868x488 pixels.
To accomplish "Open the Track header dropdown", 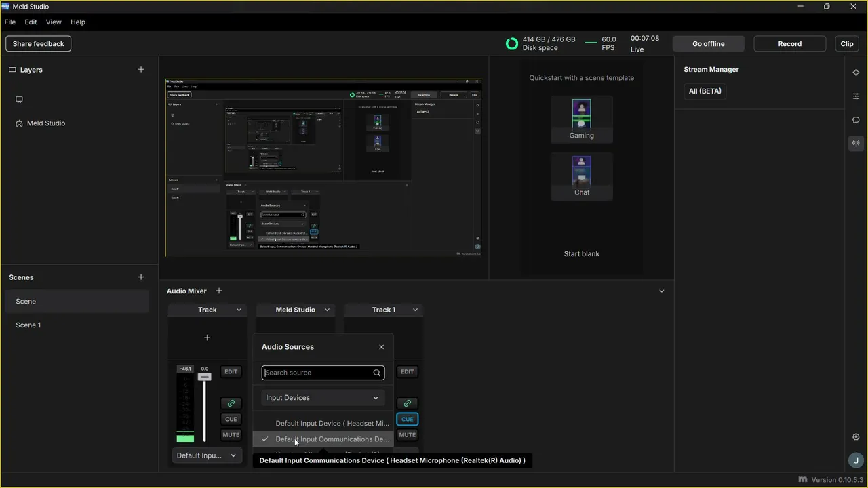I will click(x=239, y=310).
